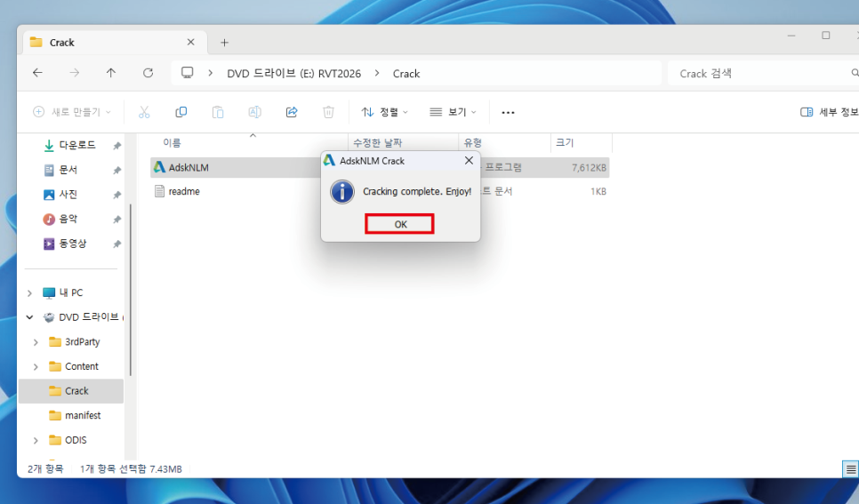This screenshot has height=504, width=859.
Task: Switch to details view icon in status bar
Action: click(x=850, y=469)
